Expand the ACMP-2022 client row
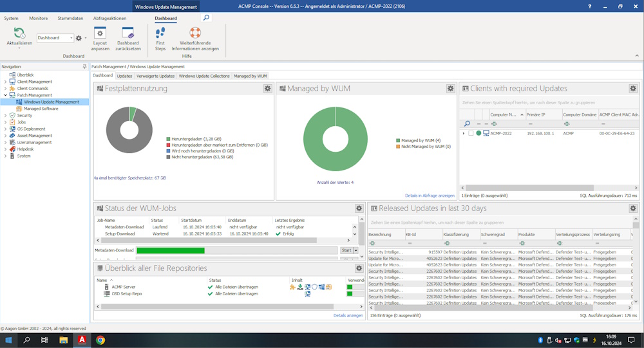 [x=464, y=133]
